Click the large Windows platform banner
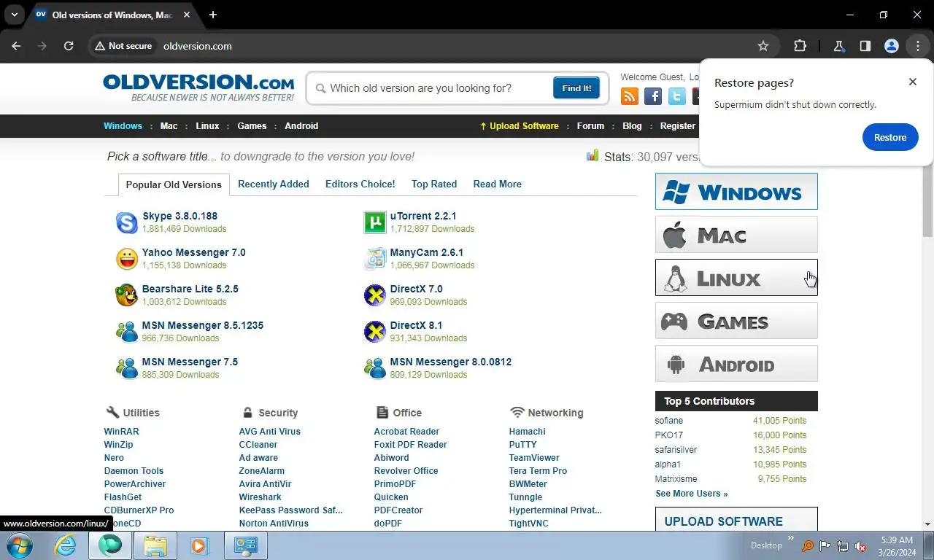The height and width of the screenshot is (560, 934). tap(736, 192)
